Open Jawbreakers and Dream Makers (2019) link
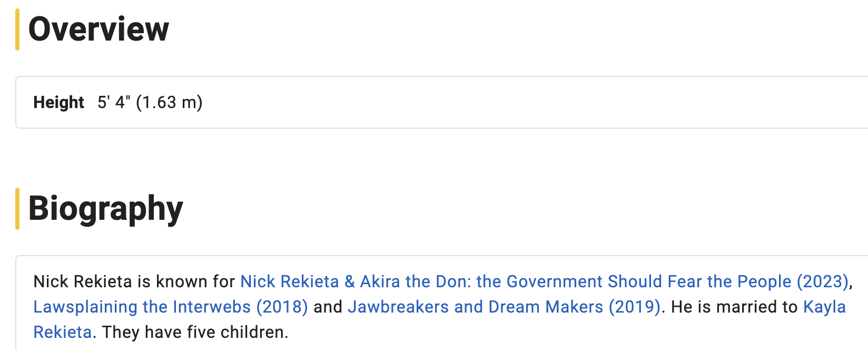868x350 pixels. [x=504, y=307]
